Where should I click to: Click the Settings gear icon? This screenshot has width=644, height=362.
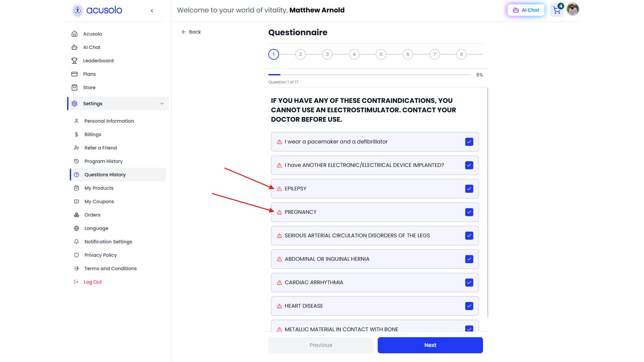tap(74, 104)
